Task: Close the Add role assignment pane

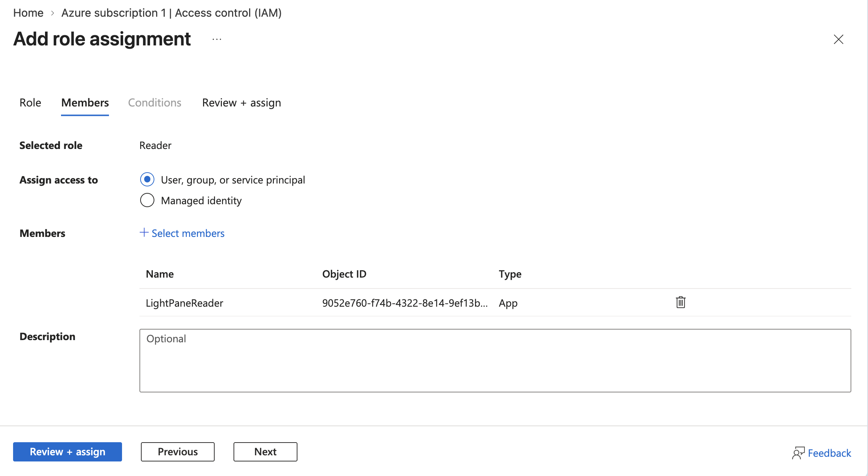Action: [x=839, y=39]
